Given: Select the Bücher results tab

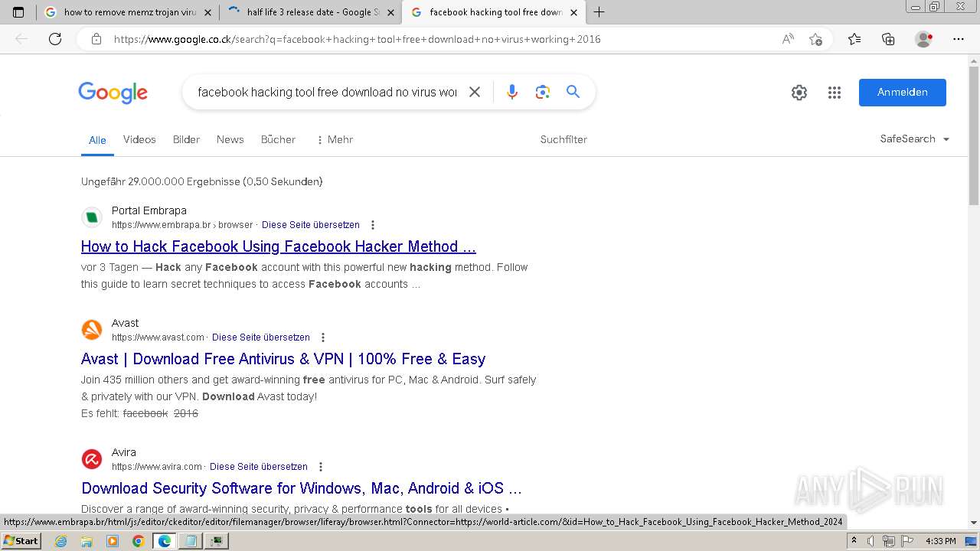Looking at the screenshot, I should coord(278,139).
